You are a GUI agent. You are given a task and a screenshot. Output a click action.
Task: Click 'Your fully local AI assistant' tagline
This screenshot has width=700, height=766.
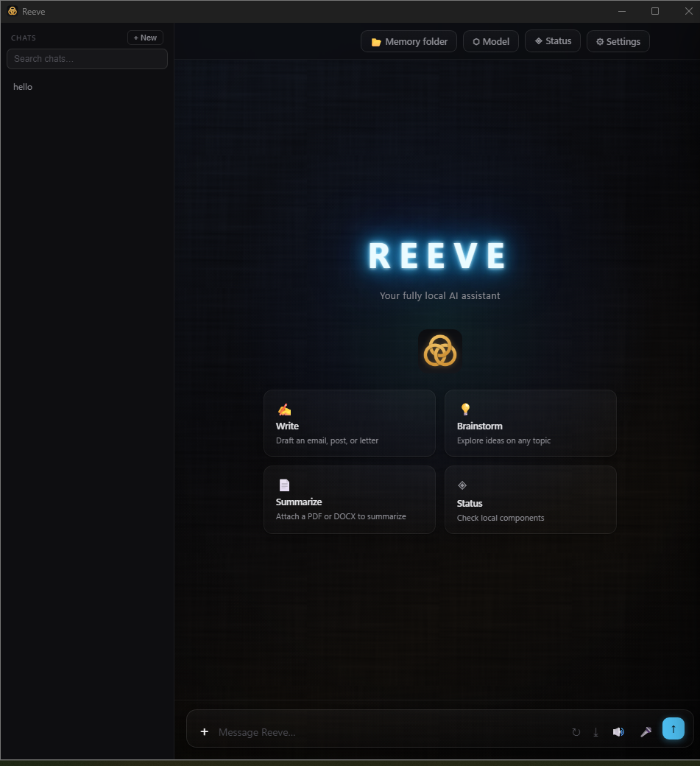click(440, 295)
